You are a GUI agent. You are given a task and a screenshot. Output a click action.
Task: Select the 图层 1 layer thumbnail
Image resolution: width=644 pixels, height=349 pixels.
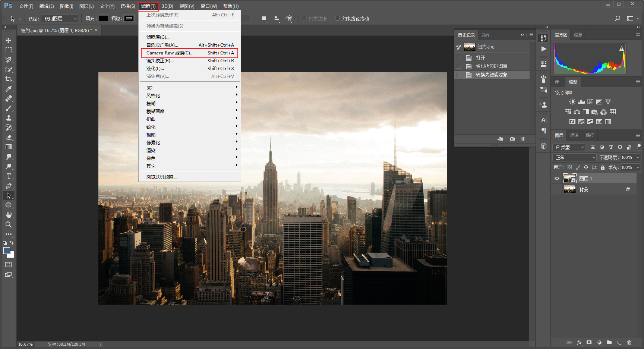tap(569, 179)
